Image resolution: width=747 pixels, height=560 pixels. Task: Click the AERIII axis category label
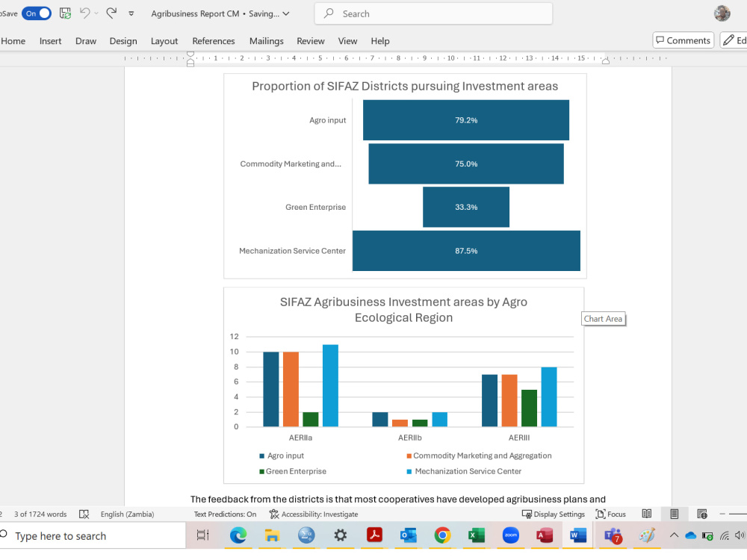519,438
